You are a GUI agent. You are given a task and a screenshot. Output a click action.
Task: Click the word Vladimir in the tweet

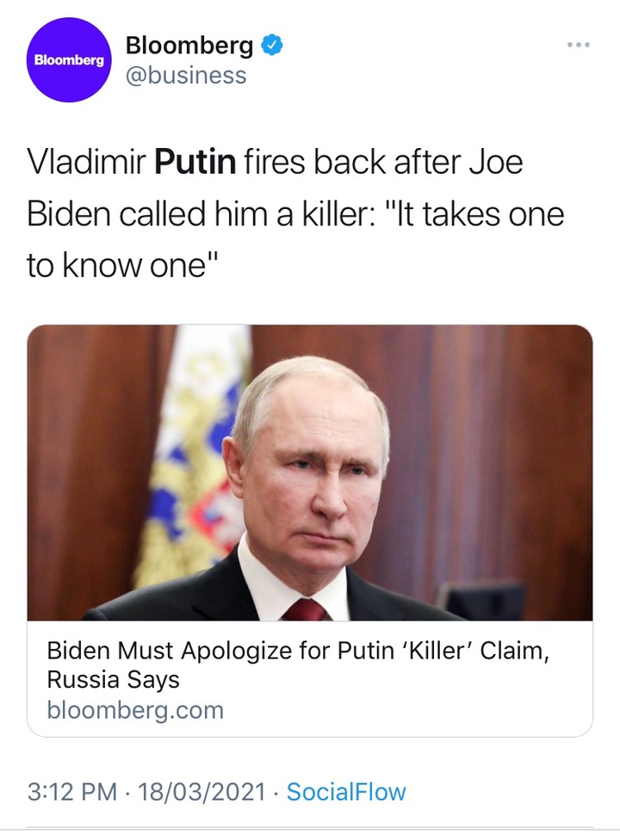[86, 163]
